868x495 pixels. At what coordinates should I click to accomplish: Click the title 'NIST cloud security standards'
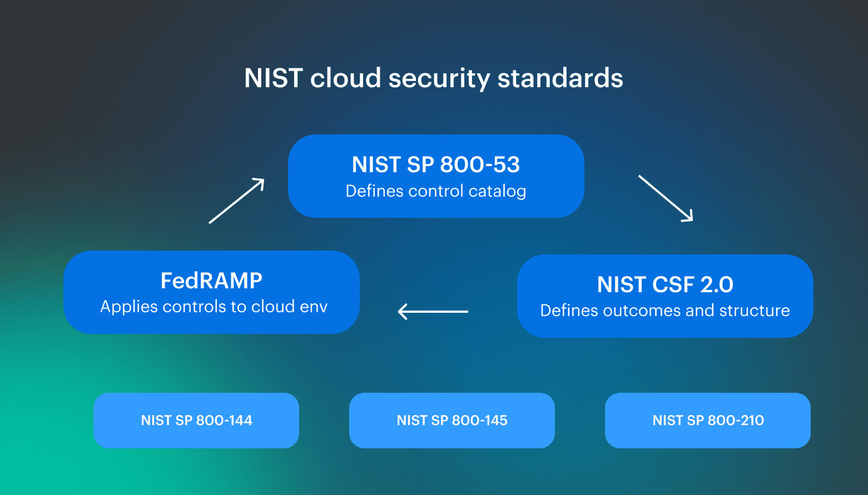click(434, 78)
